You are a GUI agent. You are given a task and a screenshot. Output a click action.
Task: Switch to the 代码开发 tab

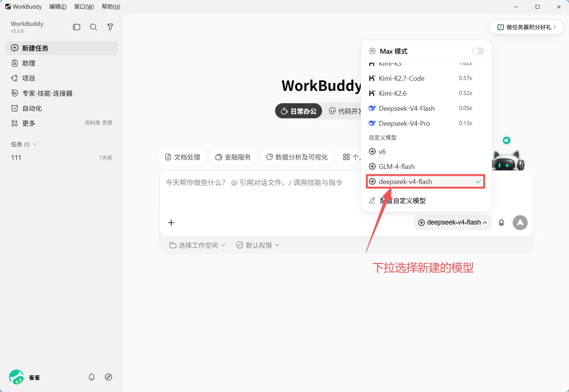click(344, 111)
